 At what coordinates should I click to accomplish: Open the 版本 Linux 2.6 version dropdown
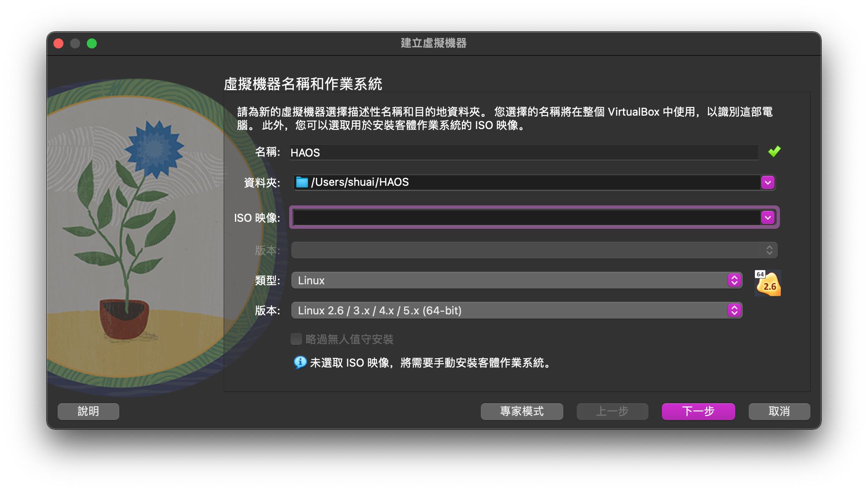(x=517, y=310)
